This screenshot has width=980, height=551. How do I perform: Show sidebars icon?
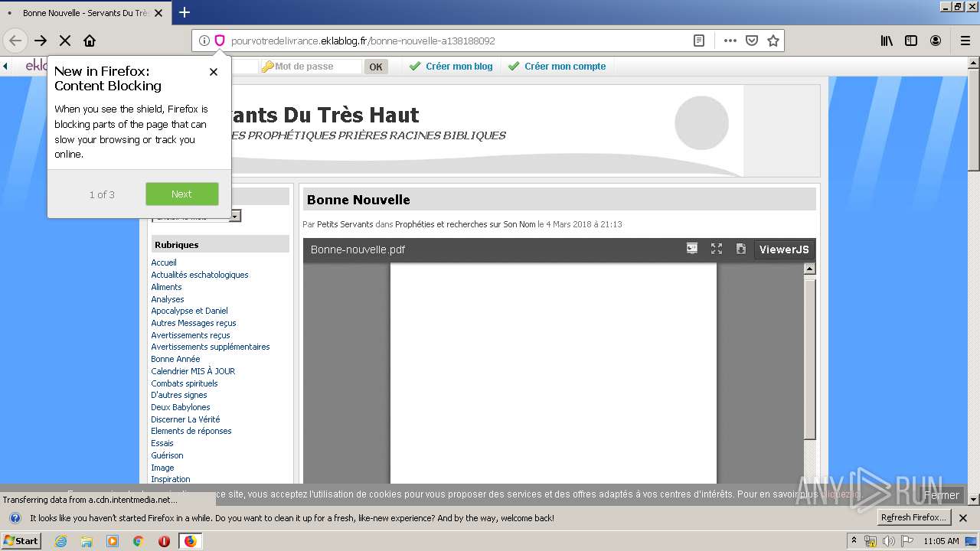911,41
